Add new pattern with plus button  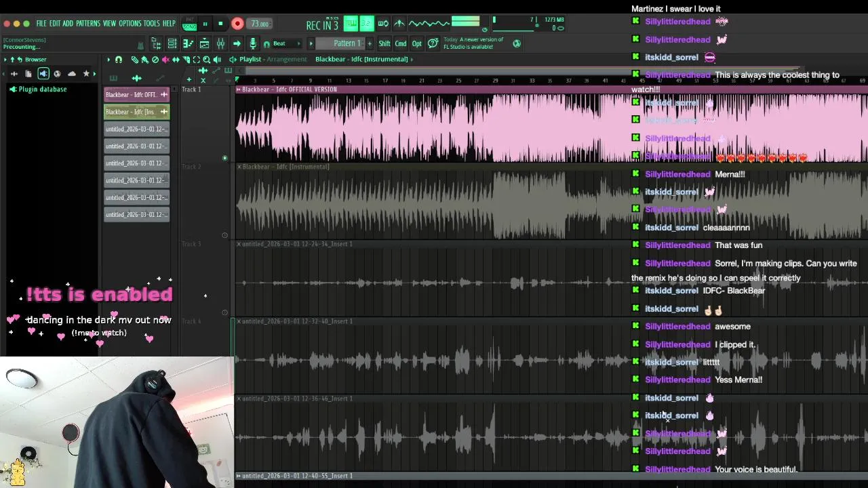coord(370,43)
